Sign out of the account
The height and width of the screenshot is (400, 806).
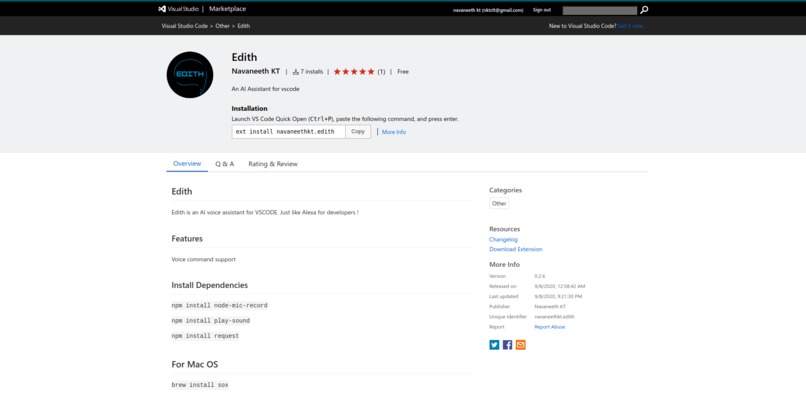542,10
